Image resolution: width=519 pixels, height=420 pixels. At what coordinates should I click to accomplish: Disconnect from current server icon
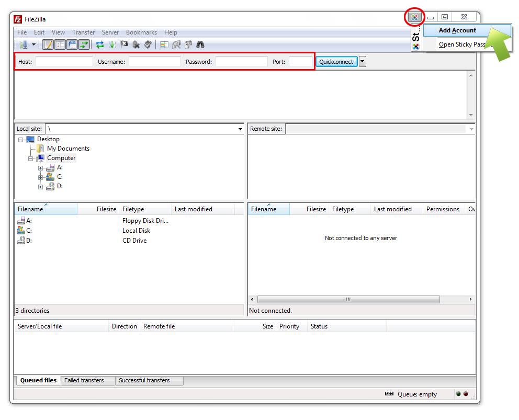pos(136,44)
